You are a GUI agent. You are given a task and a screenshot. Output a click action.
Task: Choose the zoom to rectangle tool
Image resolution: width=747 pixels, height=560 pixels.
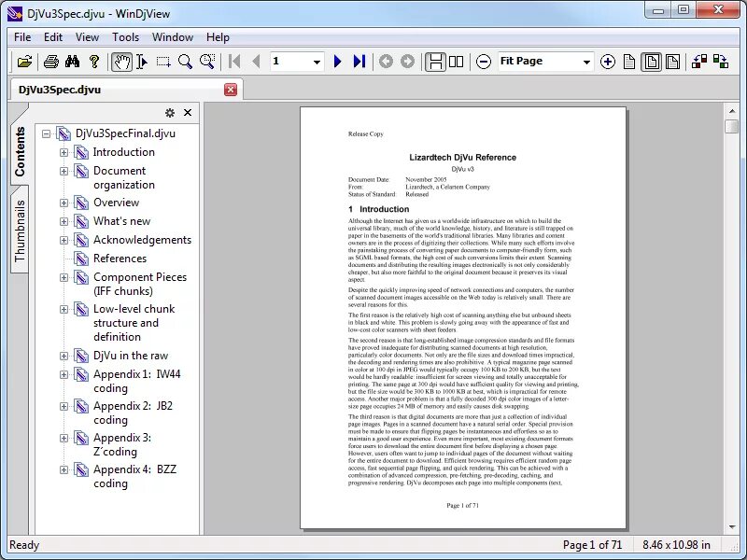206,62
